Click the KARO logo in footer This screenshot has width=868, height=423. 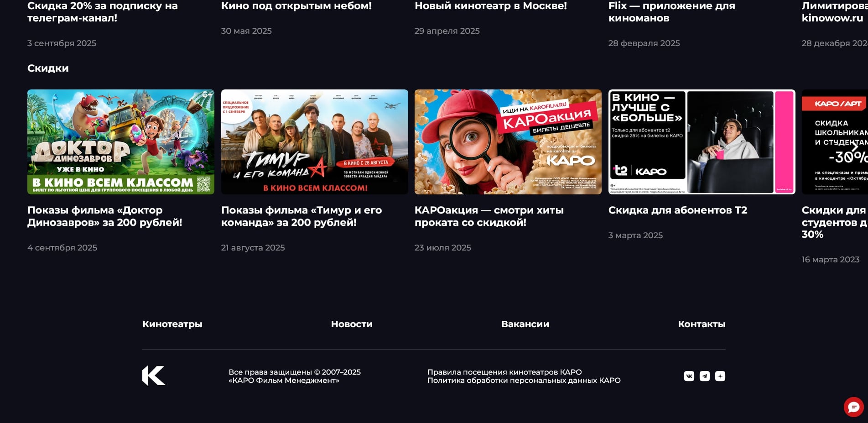[x=154, y=376]
